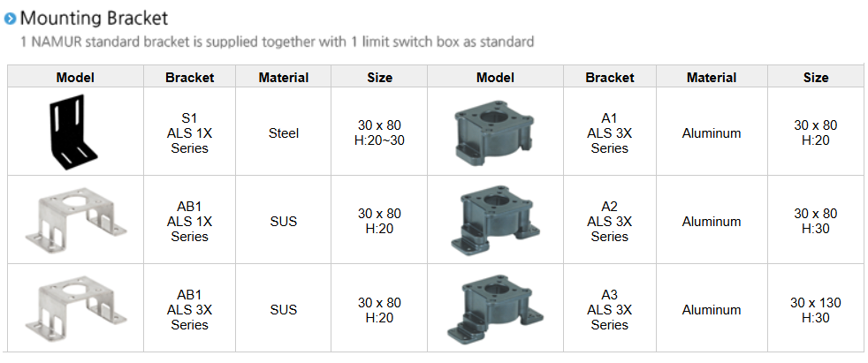The image size is (868, 363).
Task: Click the A2 aluminum bracket image
Action: click(x=494, y=221)
